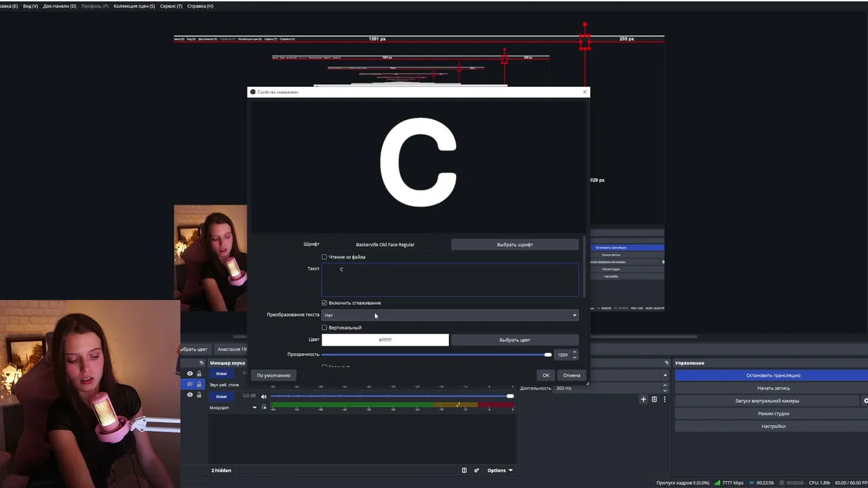Viewport: 868px width, 488px height.
Task: Click the green bitrate signal bars icon
Action: point(717,483)
